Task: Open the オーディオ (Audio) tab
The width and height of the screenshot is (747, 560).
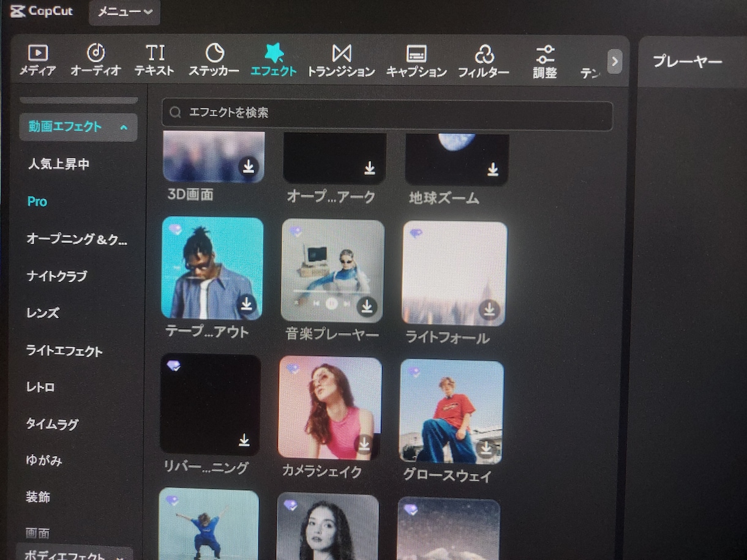Action: coord(96,61)
